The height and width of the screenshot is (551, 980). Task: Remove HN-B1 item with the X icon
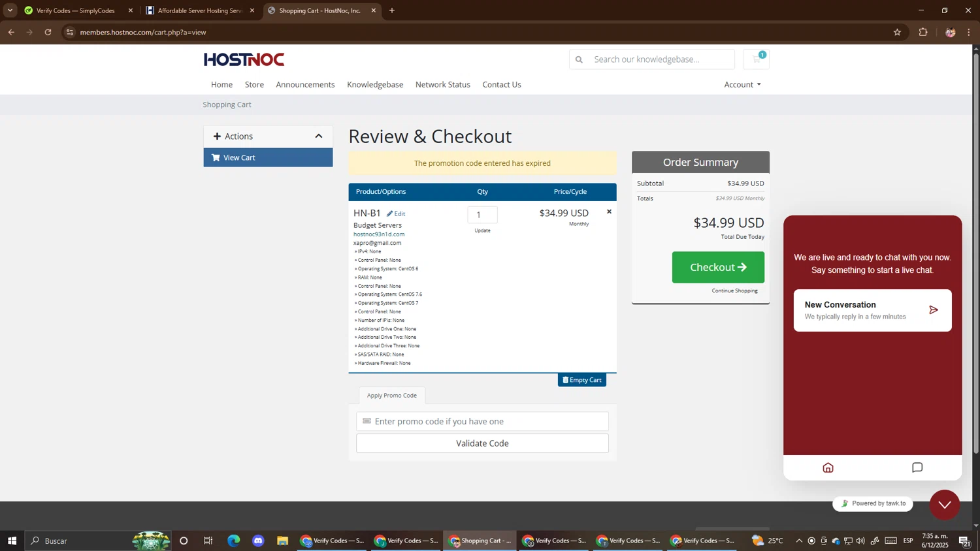pyautogui.click(x=609, y=212)
